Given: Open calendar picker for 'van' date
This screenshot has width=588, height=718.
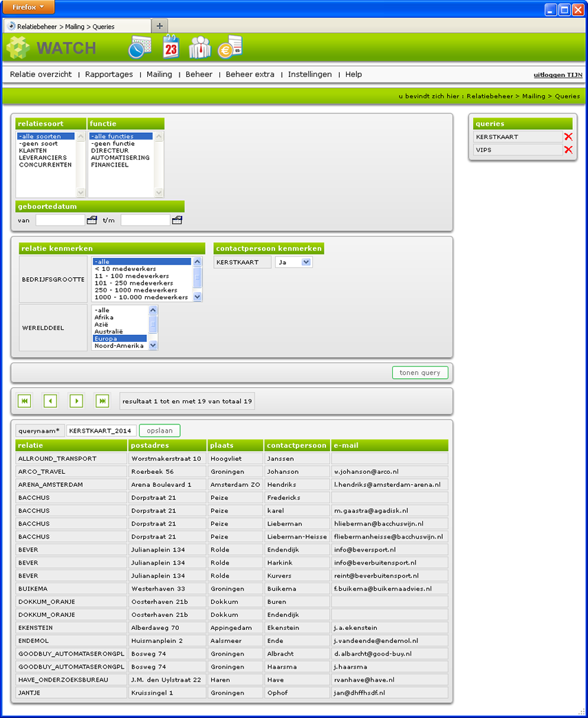Looking at the screenshot, I should tap(91, 220).
